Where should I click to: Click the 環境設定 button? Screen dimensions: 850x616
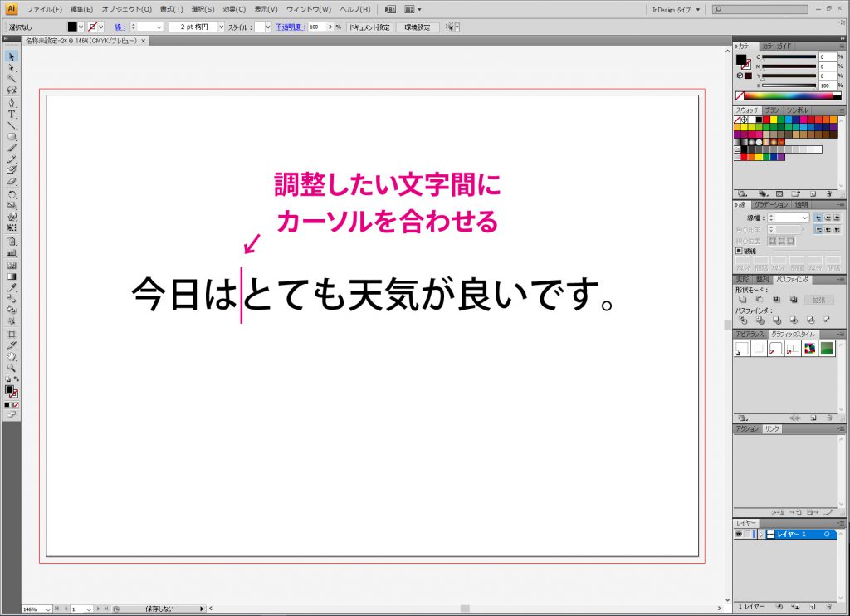pos(418,27)
